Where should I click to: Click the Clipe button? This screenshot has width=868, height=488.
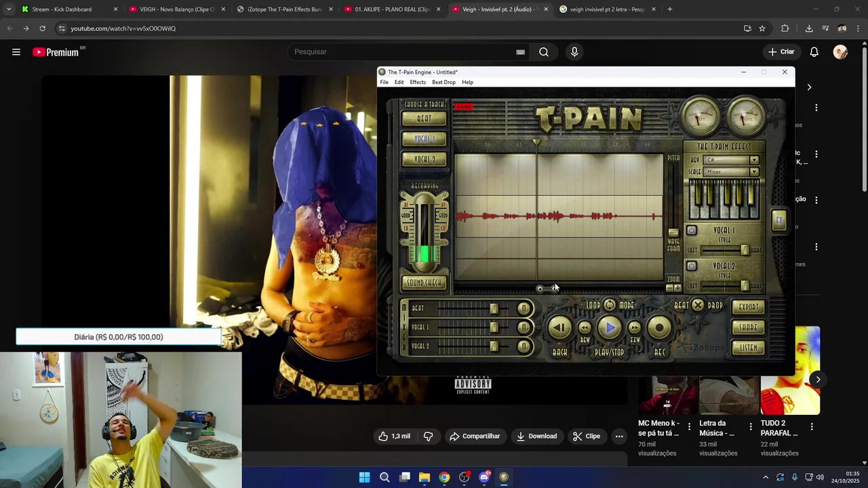tap(587, 436)
